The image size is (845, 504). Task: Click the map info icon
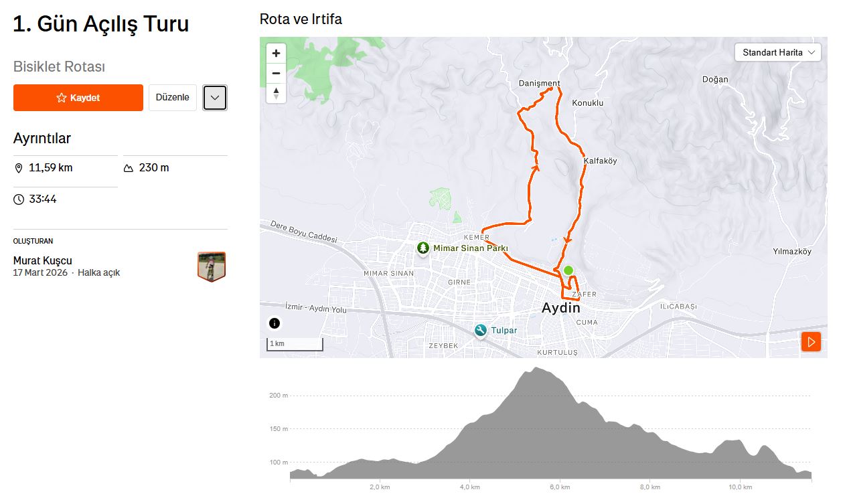pos(275,324)
